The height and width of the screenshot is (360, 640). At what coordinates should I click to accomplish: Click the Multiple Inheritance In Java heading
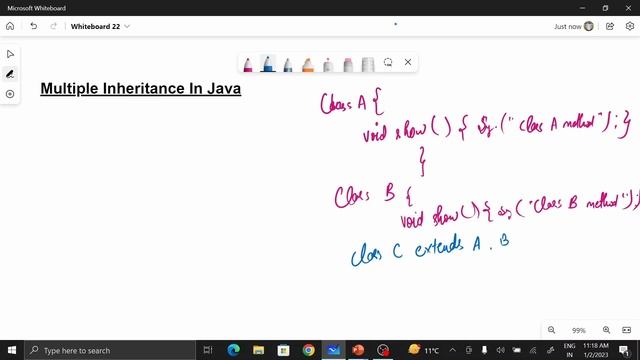click(x=140, y=89)
